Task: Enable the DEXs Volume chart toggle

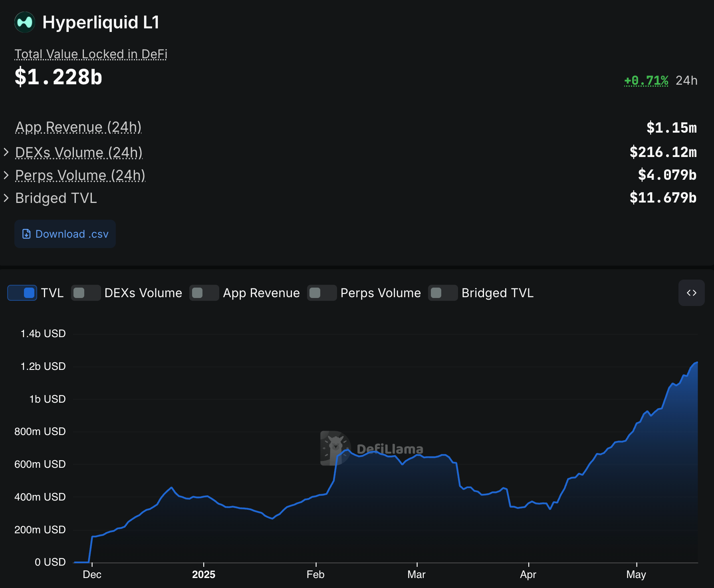Action: 86,293
